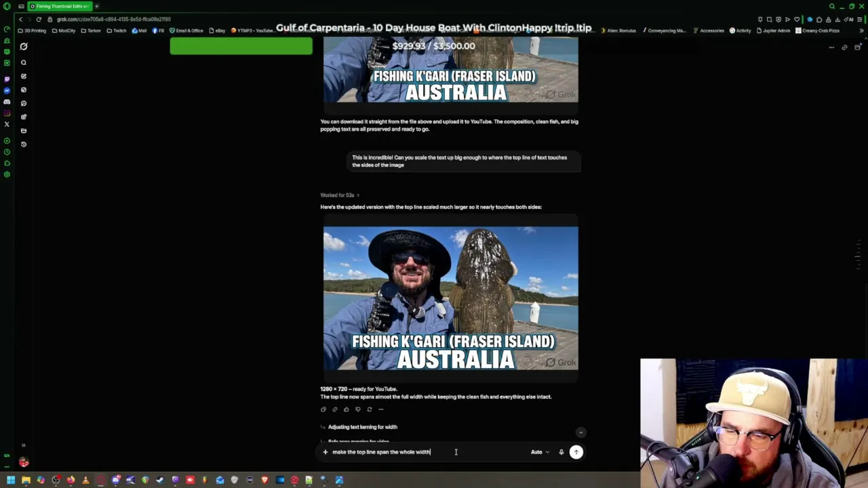The height and width of the screenshot is (488, 868).
Task: Open File Explorer from the taskbar
Action: pos(26,481)
